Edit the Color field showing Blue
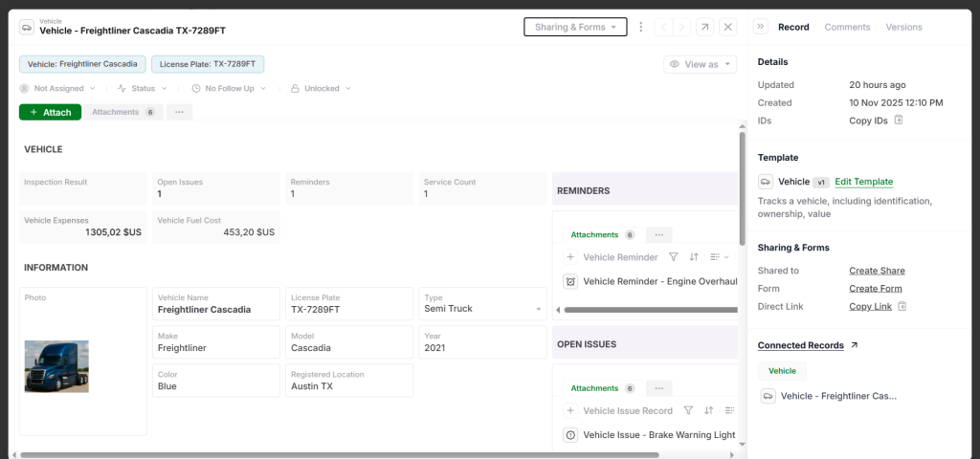The height and width of the screenshot is (459, 980). 216,381
